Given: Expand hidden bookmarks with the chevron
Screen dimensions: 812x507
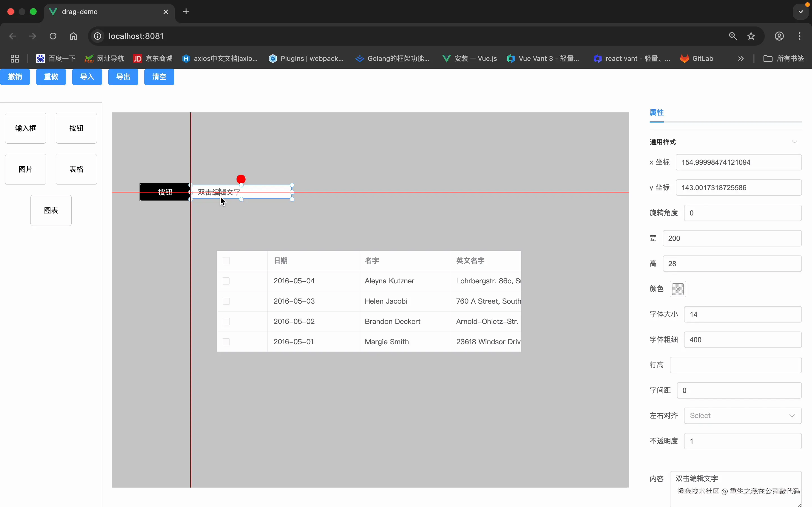Looking at the screenshot, I should (x=741, y=58).
